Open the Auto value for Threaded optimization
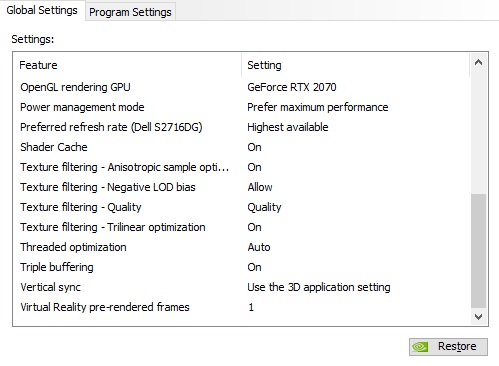This screenshot has width=499, height=366. coord(259,247)
